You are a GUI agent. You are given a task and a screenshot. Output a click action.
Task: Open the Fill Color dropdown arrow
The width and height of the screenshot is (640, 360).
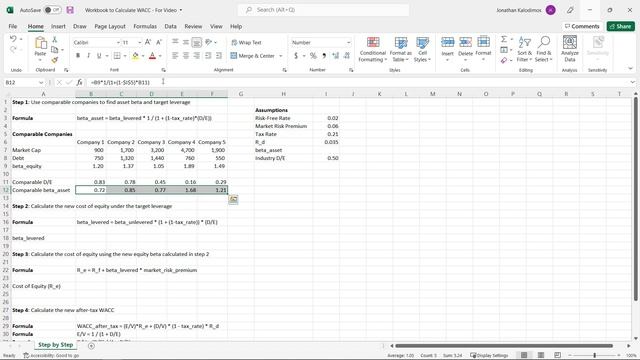click(142, 56)
